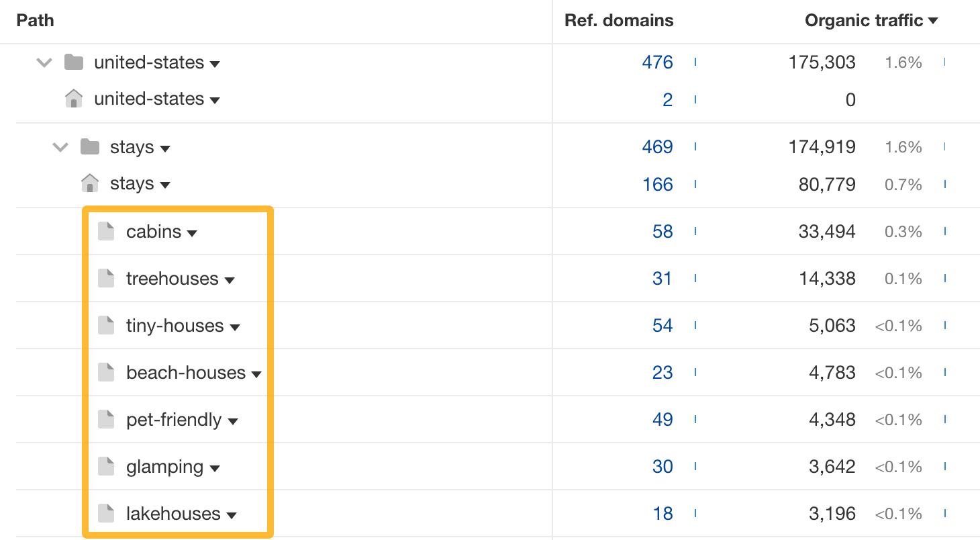Open 58 referring domains for cabins
The height and width of the screenshot is (540, 980).
click(663, 232)
